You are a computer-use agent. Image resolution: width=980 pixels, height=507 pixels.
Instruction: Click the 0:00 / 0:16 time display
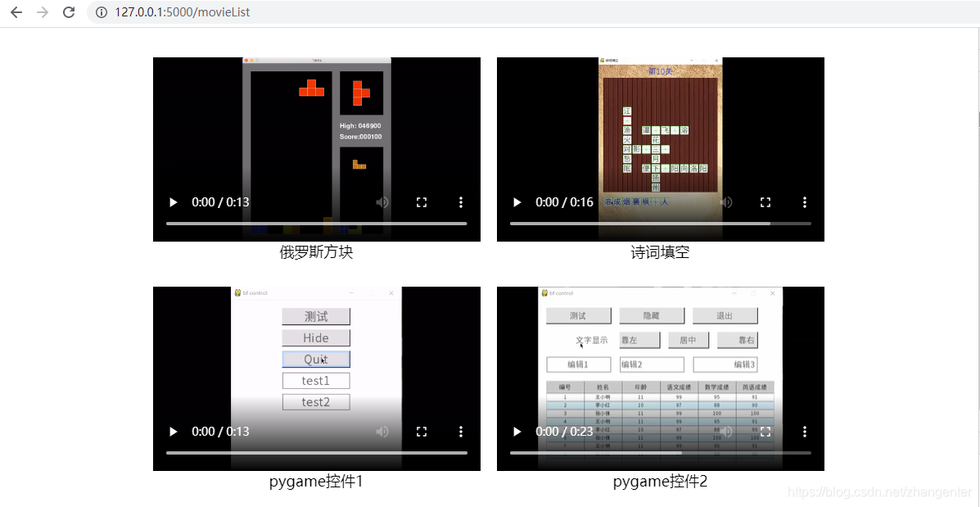coord(564,202)
